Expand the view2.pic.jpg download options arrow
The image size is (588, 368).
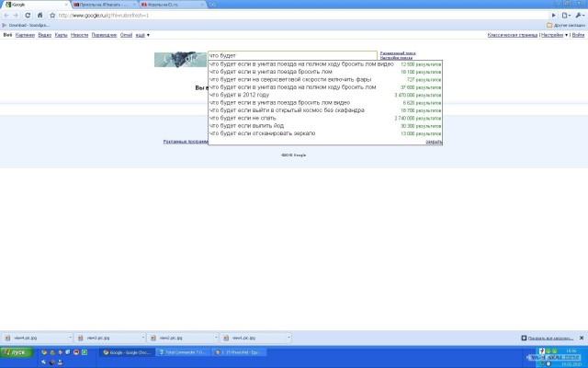[x=216, y=338]
